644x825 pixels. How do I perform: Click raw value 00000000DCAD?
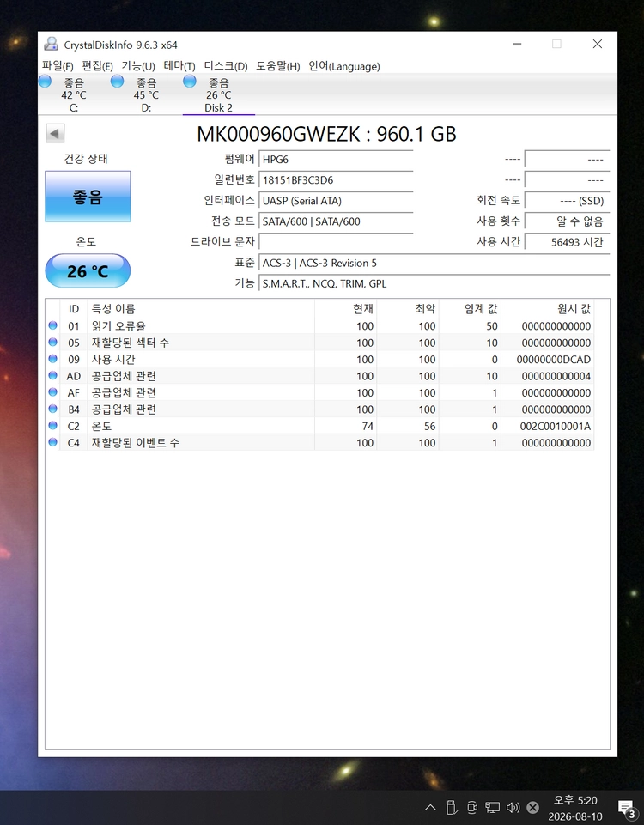point(554,360)
